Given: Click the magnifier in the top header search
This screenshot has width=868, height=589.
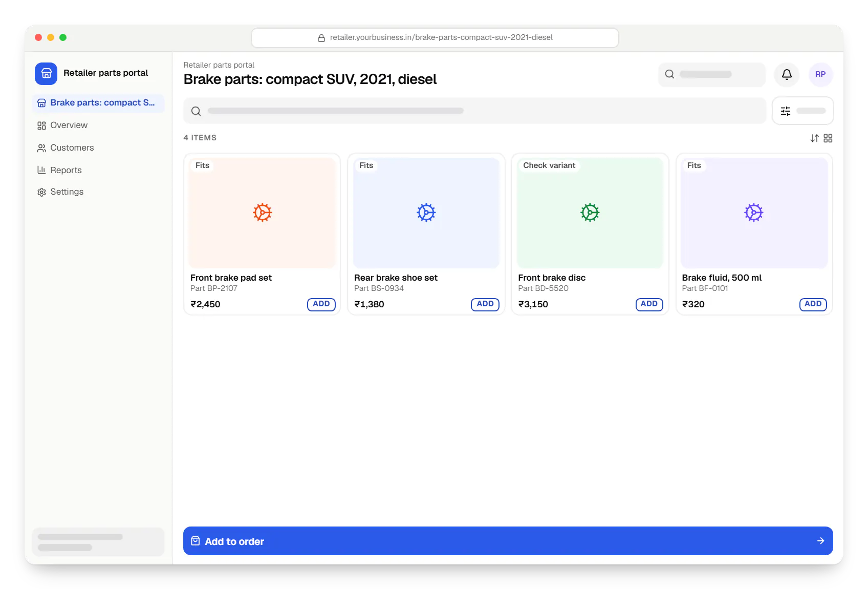Looking at the screenshot, I should pos(669,74).
